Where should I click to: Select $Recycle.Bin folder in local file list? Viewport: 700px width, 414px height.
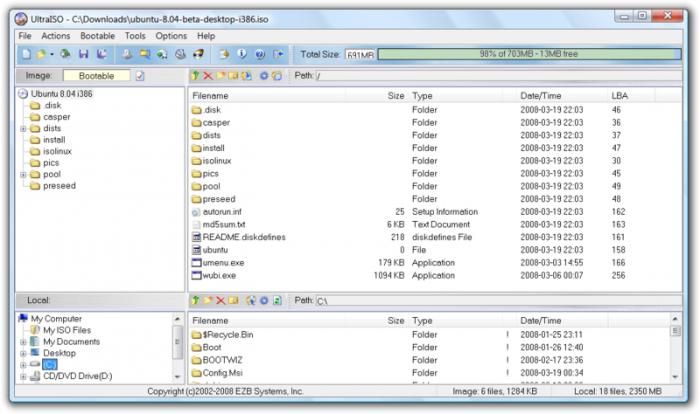[228, 335]
